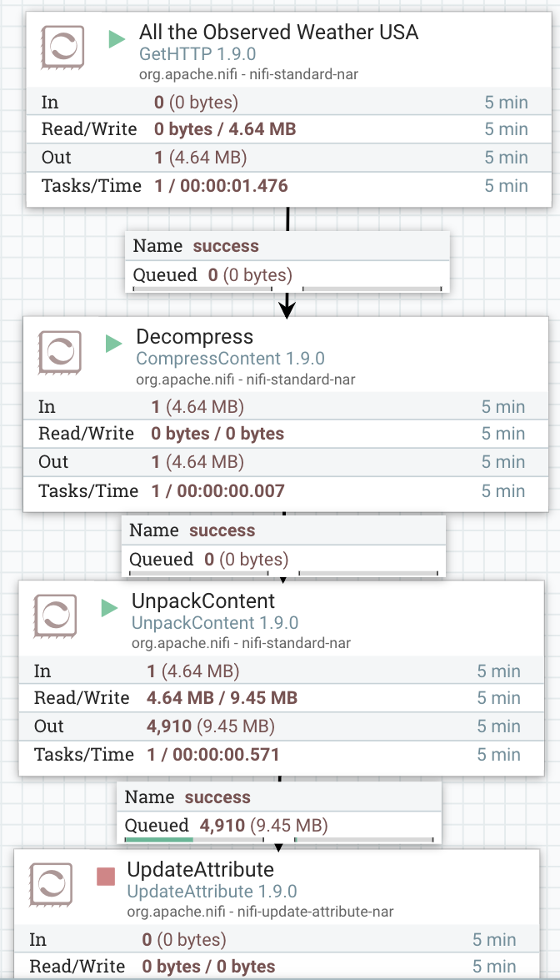Click Decompress 'Read/Write 0 bytes / 0 bytes' row
This screenshot has width=560, height=980.
pos(285,433)
